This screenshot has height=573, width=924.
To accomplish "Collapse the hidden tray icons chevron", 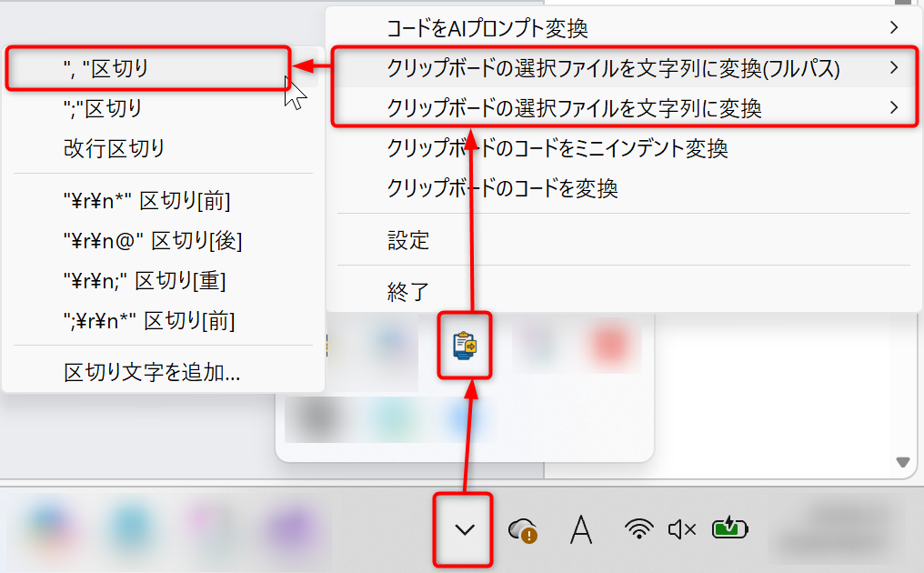I will 465,529.
